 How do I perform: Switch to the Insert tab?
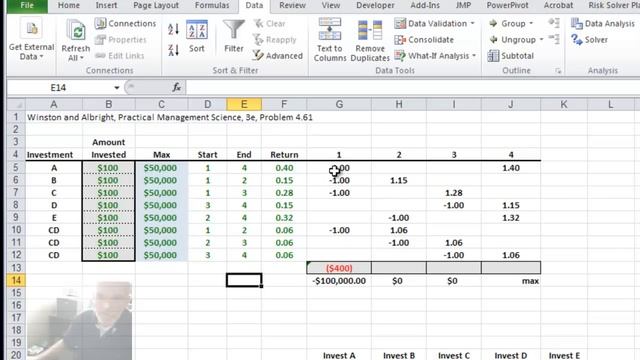pyautogui.click(x=106, y=5)
